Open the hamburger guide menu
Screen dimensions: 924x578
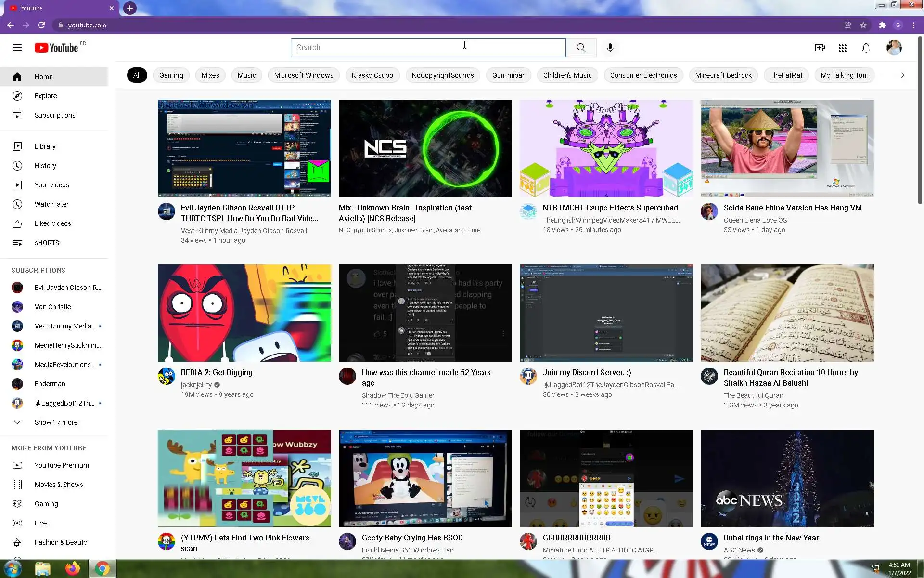pyautogui.click(x=17, y=48)
